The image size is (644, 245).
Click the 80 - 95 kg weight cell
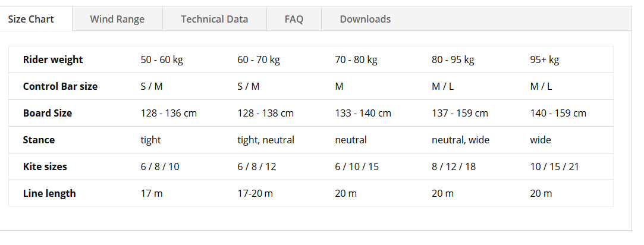[x=453, y=59]
